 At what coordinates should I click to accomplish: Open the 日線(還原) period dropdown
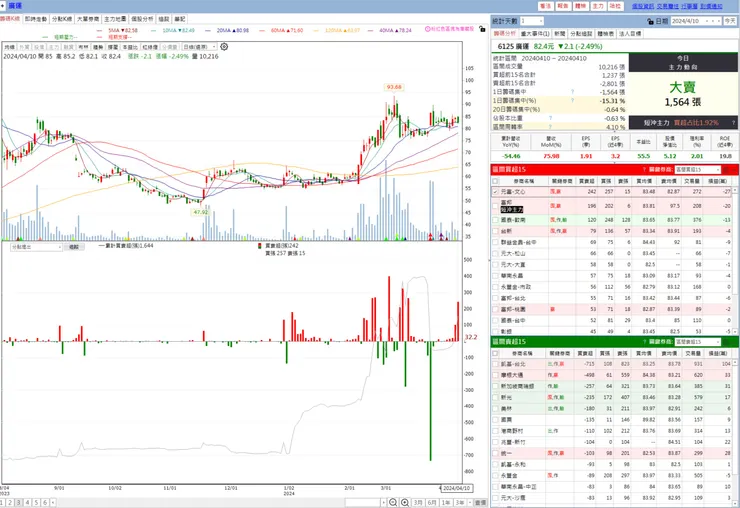point(200,47)
